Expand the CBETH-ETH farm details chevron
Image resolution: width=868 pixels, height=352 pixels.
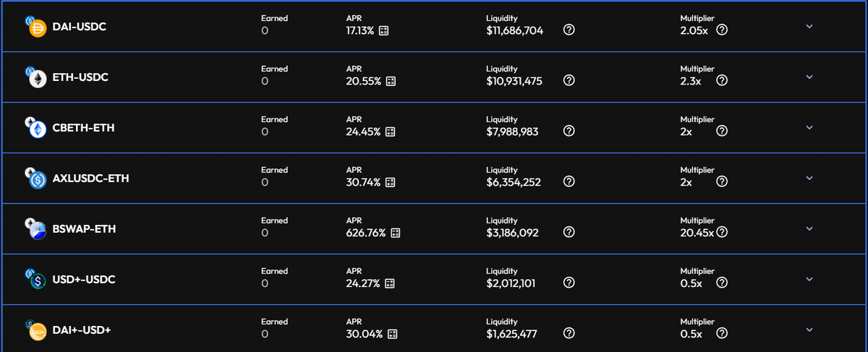[809, 128]
